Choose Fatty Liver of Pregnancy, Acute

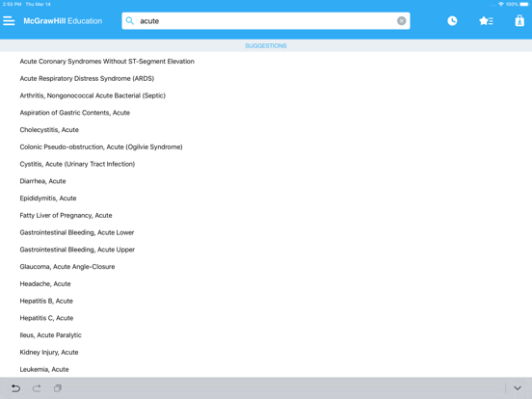(66, 216)
